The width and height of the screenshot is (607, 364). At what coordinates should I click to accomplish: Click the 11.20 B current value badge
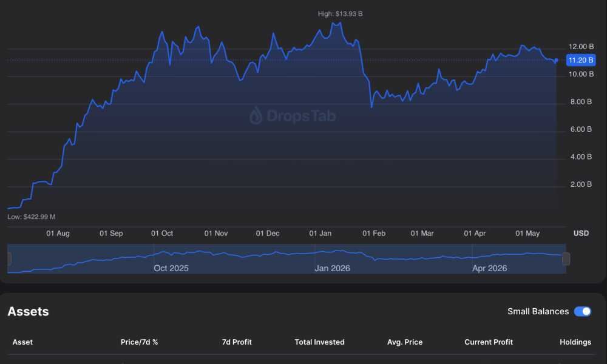581,60
